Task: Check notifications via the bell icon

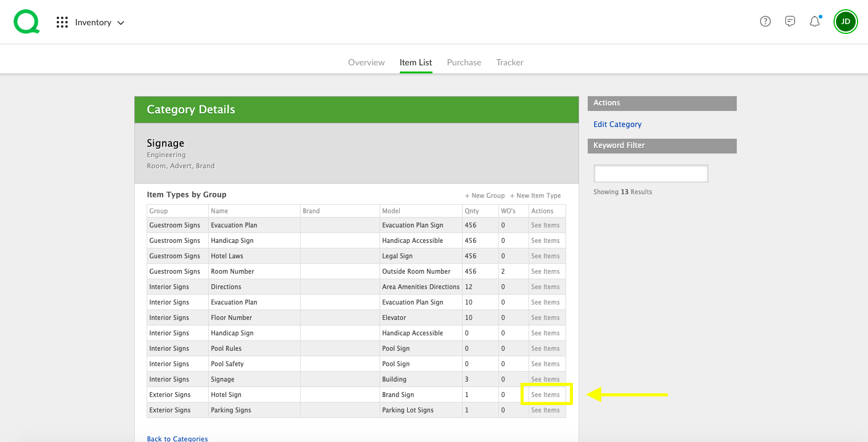Action: tap(814, 21)
